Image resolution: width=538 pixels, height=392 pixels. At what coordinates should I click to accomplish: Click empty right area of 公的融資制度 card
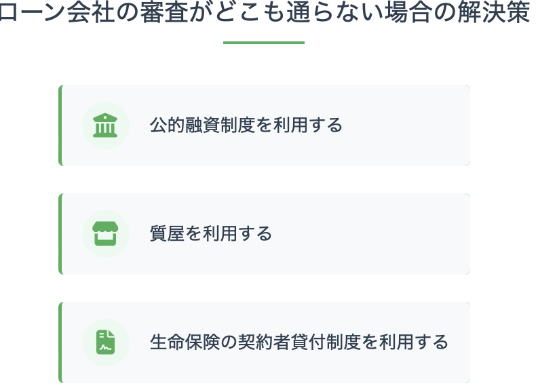[x=405, y=125]
